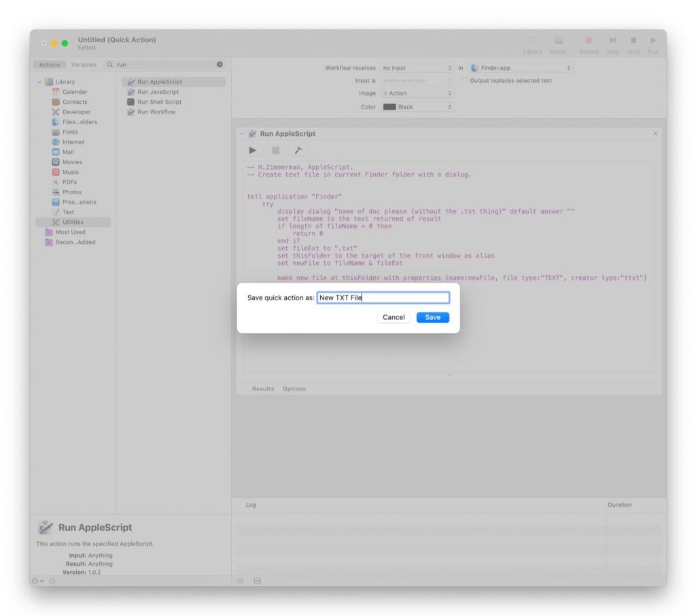Screen dimensions: 696x616
Task: Click Cancel in the save dialog
Action: pyautogui.click(x=394, y=317)
